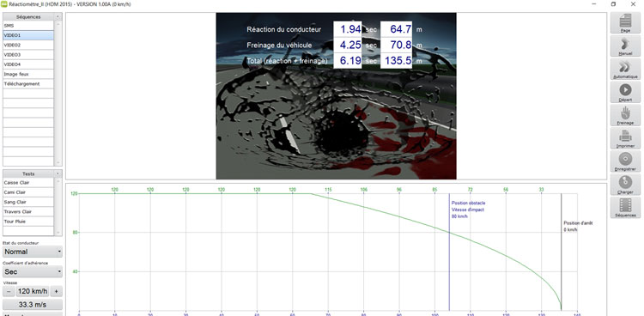Select the VIDEO3 sequence
Viewport: 644px width, 316px height.
(28, 55)
